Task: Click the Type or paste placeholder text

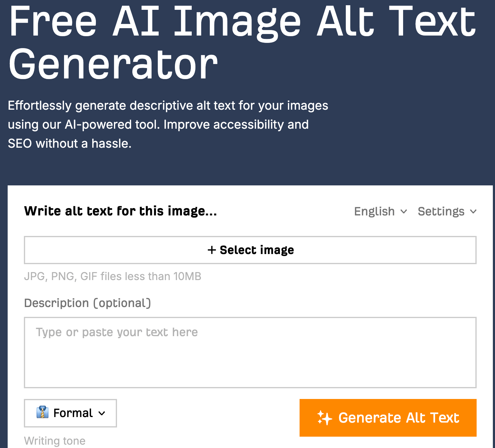Action: coord(117,332)
